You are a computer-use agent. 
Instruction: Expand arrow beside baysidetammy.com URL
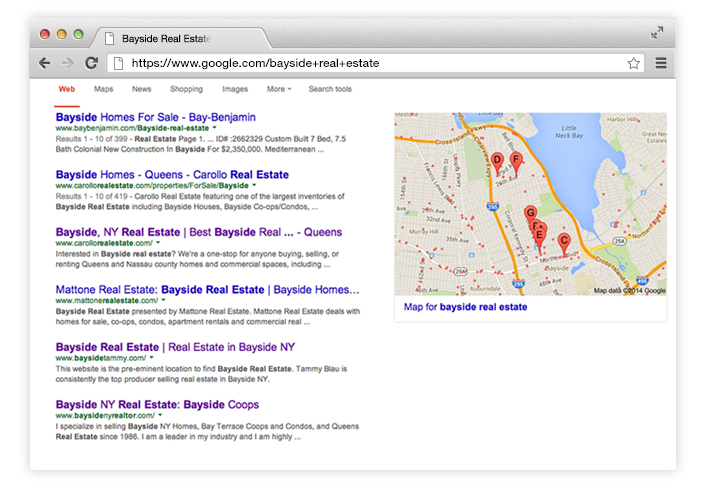[152, 358]
